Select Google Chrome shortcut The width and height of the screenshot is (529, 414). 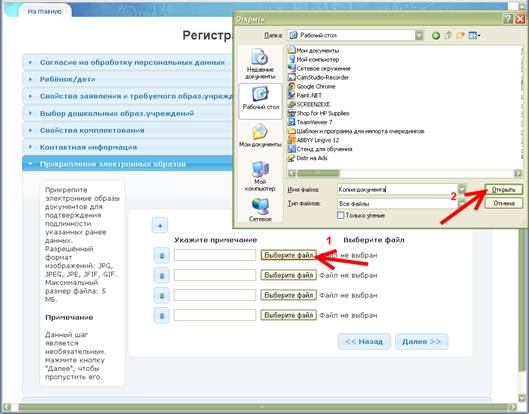click(312, 86)
